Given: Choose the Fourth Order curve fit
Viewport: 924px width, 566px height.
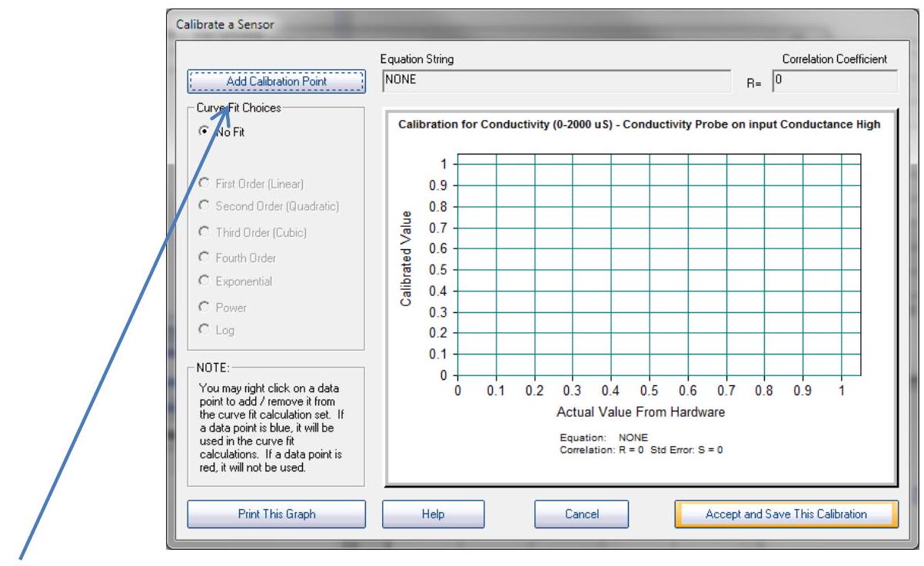Looking at the screenshot, I should pyautogui.click(x=204, y=258).
